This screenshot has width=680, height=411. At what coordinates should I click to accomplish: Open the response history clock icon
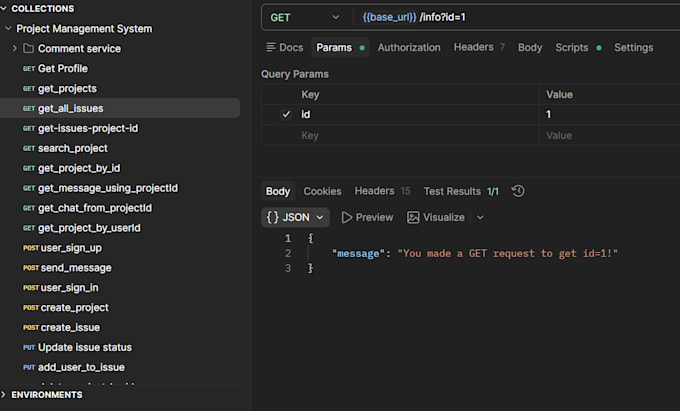tap(518, 191)
